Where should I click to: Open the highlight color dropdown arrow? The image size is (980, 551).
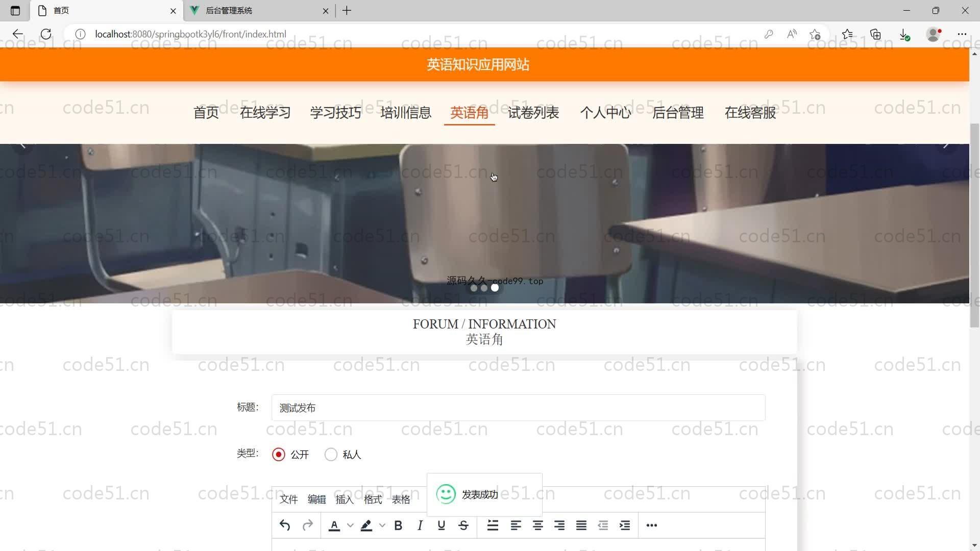(x=382, y=525)
